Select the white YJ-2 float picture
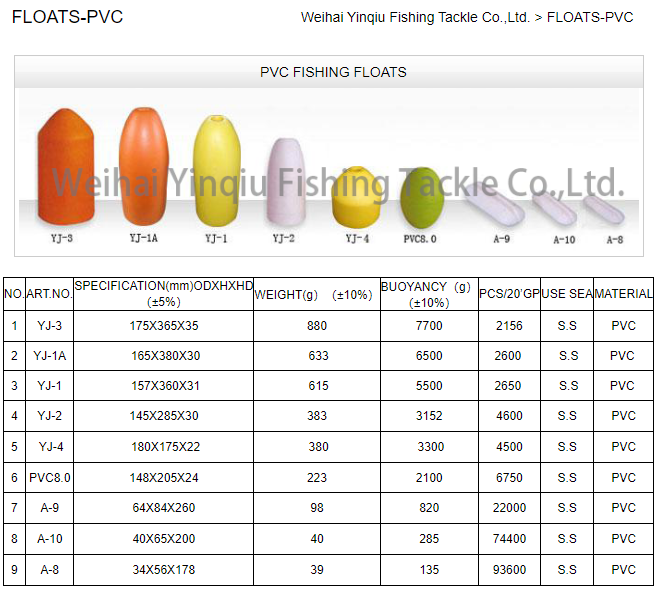The image size is (657, 590). tap(287, 182)
